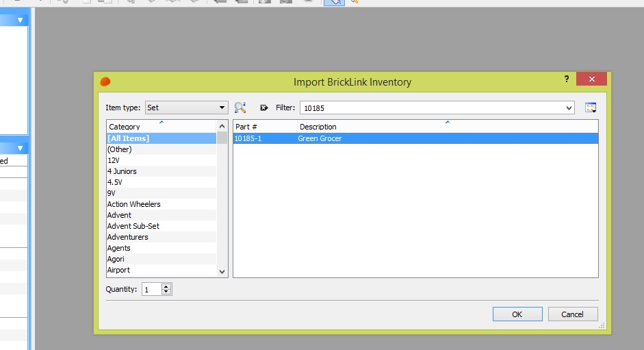Open the view mode icon right of the Filter box
Image resolution: width=644 pixels, height=350 pixels.
point(591,108)
